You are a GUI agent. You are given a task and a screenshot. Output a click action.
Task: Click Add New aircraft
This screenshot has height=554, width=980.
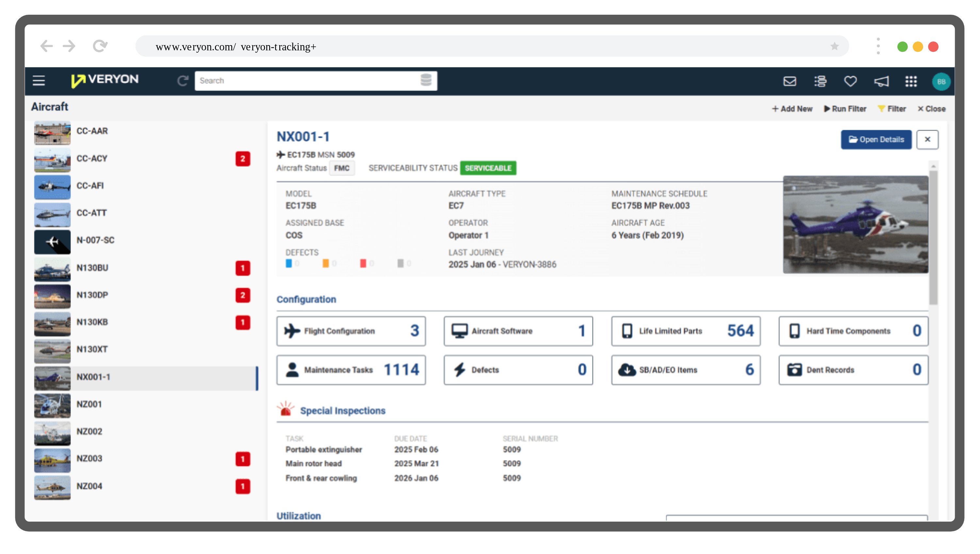click(x=792, y=109)
